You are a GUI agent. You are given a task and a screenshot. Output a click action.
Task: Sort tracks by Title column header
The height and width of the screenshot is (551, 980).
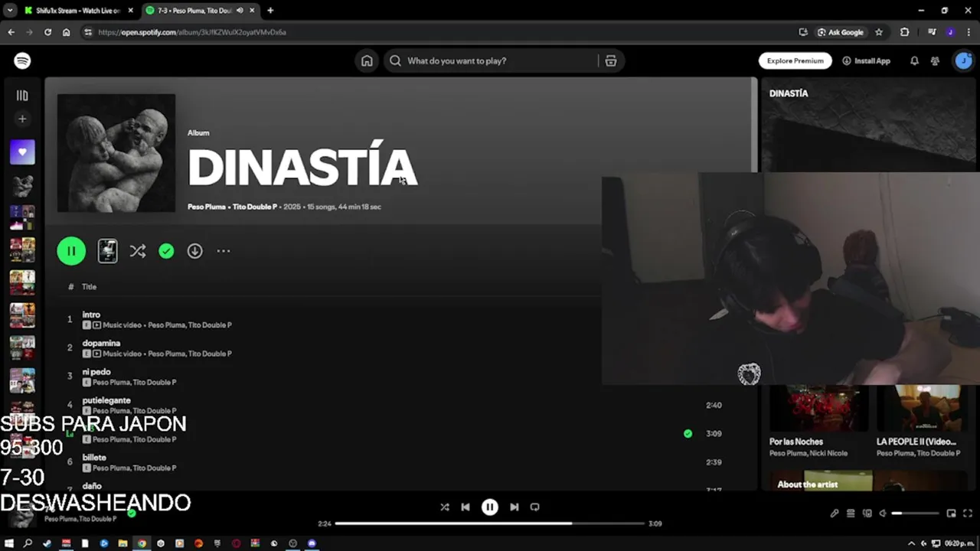pos(89,287)
